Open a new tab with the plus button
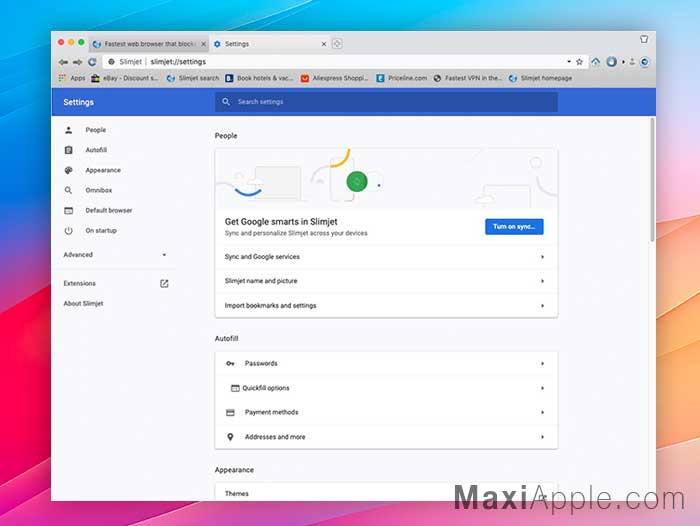 click(338, 44)
